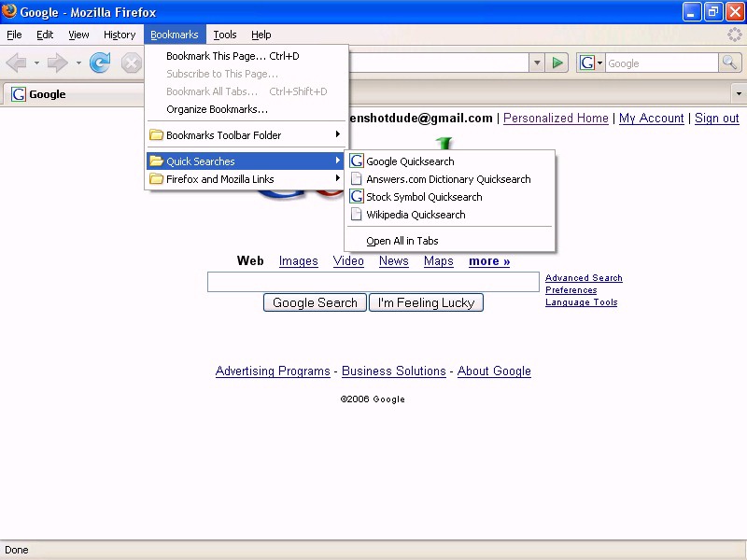Select Open All in Tabs

pyautogui.click(x=402, y=241)
